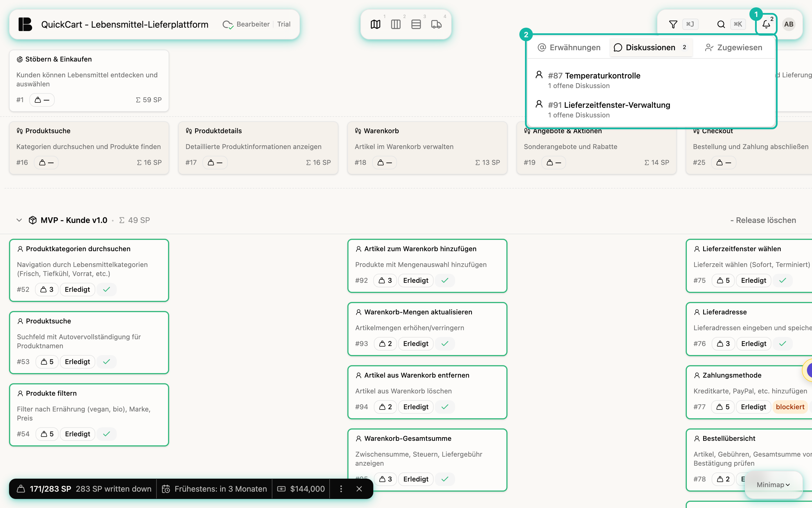The width and height of the screenshot is (812, 508).
Task: Click 171/283 SP progress in status bar
Action: point(50,489)
